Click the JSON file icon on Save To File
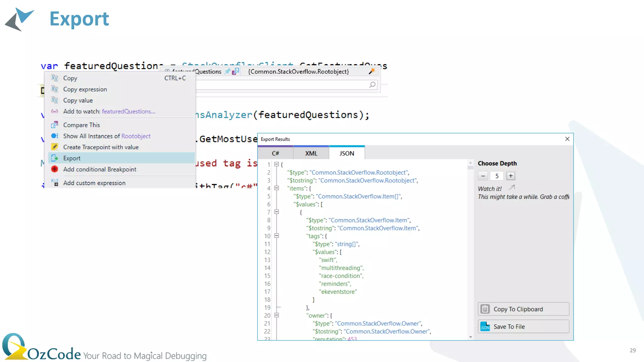This screenshot has width=644, height=362. click(485, 326)
